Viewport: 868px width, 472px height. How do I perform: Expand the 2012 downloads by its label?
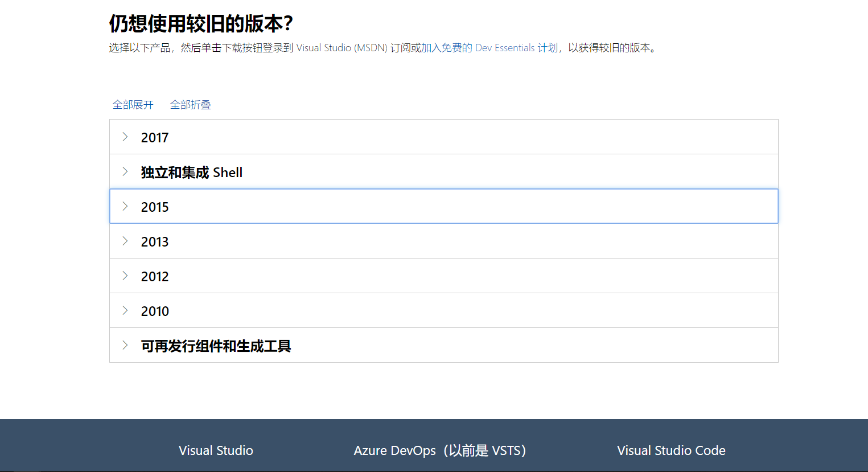tap(155, 277)
